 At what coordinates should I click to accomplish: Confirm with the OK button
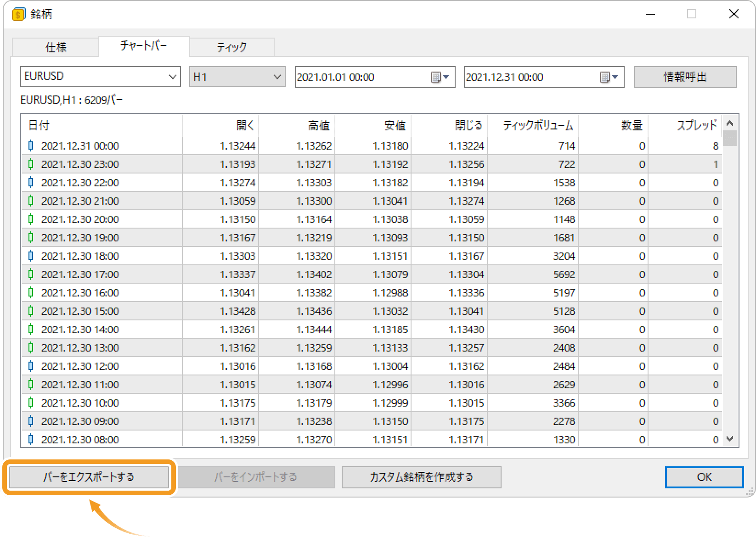click(704, 477)
